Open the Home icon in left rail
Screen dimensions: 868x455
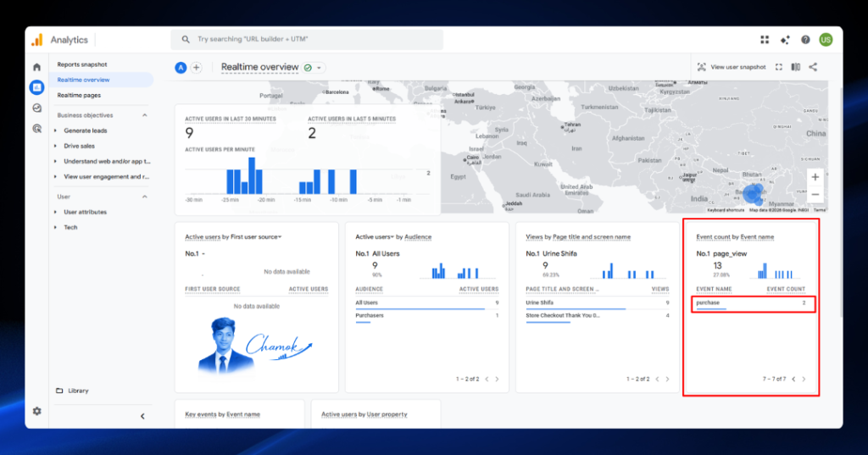[37, 67]
